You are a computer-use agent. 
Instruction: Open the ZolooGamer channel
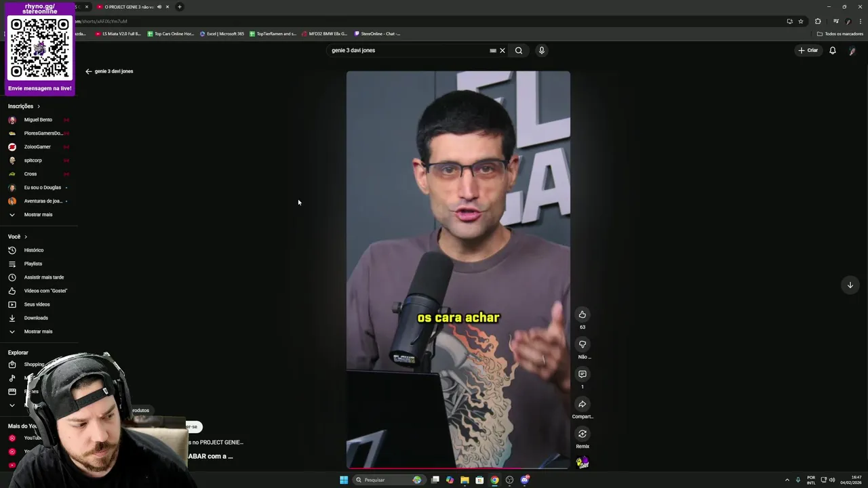pyautogui.click(x=39, y=147)
